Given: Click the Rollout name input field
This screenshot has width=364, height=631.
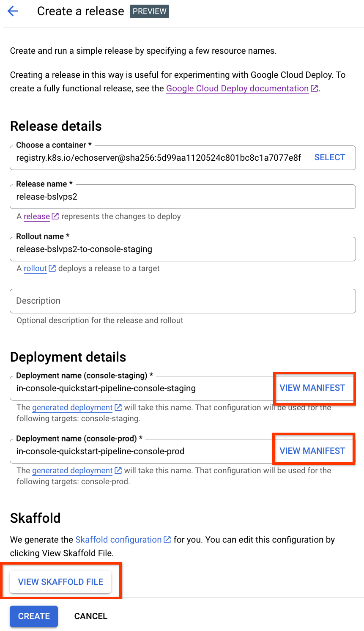Looking at the screenshot, I should coord(182,249).
